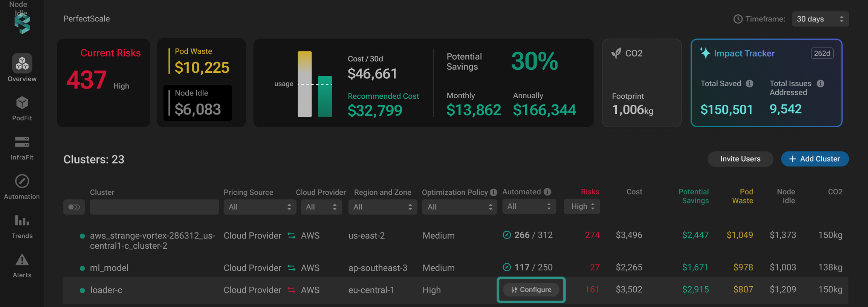Viewport: 868px width, 307px height.
Task: Open the Overview sidebar icon
Action: click(22, 64)
